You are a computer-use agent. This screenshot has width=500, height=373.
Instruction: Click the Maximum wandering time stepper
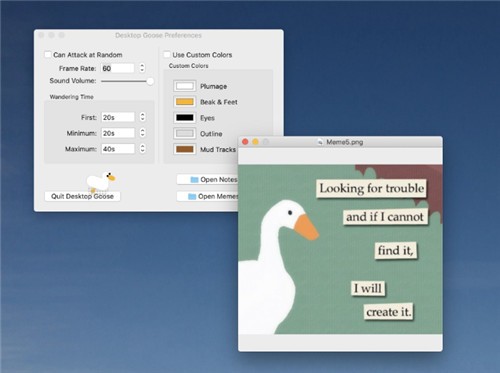pyautogui.click(x=143, y=149)
